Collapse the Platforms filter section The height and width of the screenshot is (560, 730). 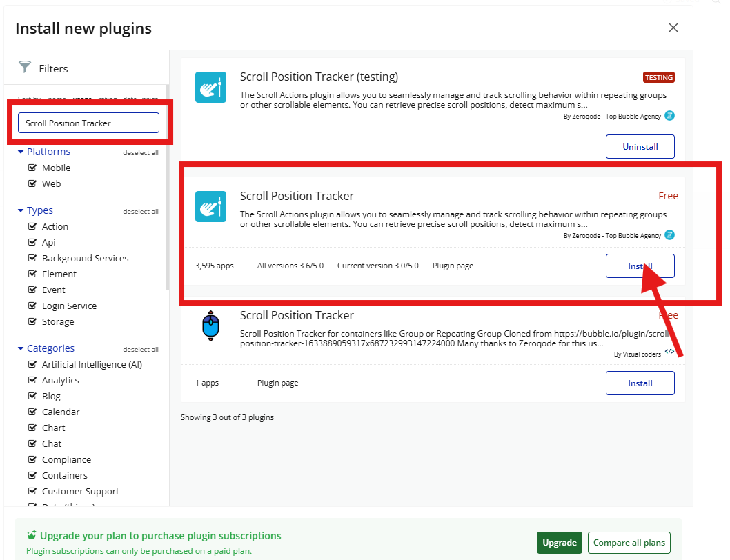pyautogui.click(x=21, y=152)
